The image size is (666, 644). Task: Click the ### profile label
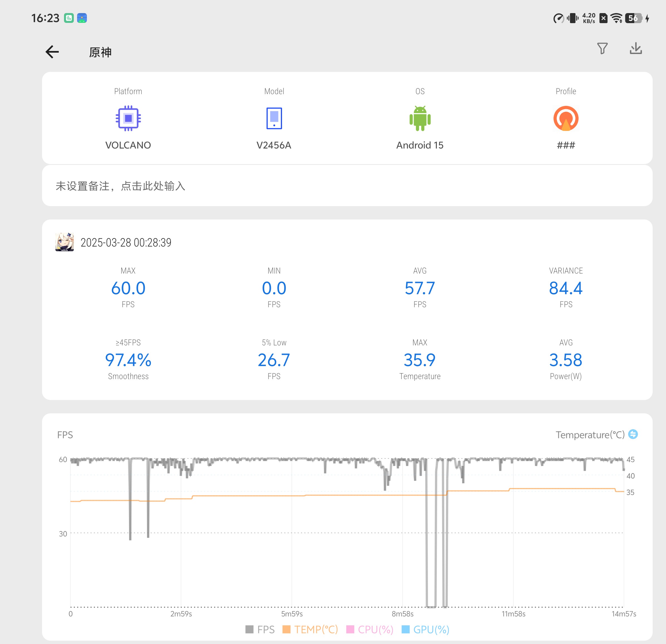click(x=566, y=145)
